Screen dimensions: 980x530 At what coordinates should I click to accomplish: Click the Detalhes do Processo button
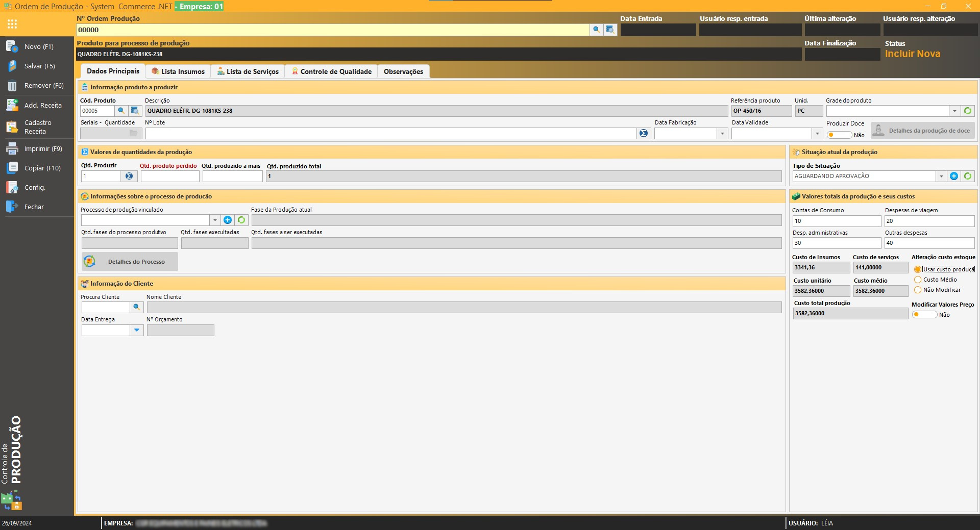pos(130,262)
